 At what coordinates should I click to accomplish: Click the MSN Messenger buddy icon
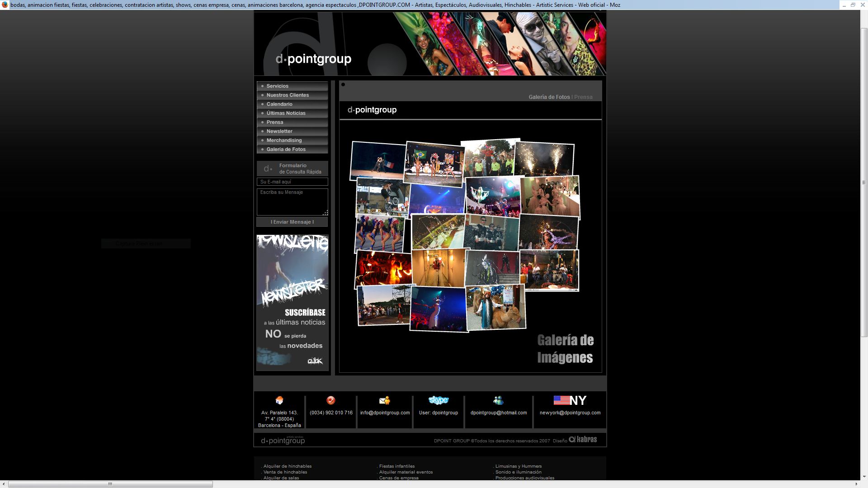[x=498, y=400]
